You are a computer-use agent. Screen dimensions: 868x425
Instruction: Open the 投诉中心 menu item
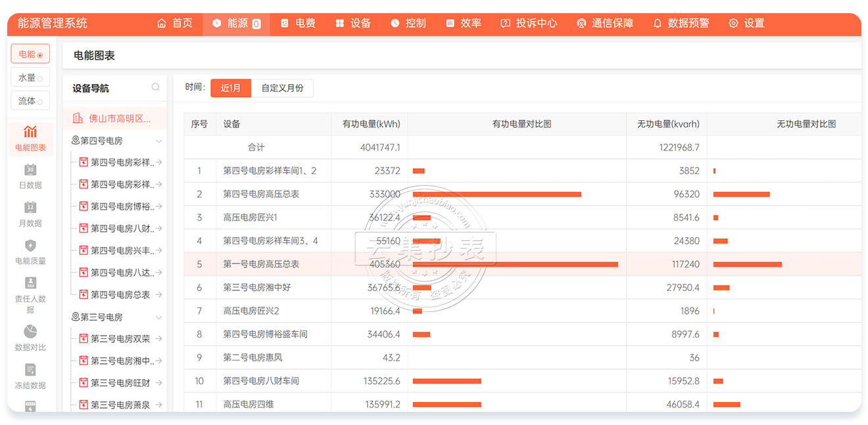pos(529,23)
